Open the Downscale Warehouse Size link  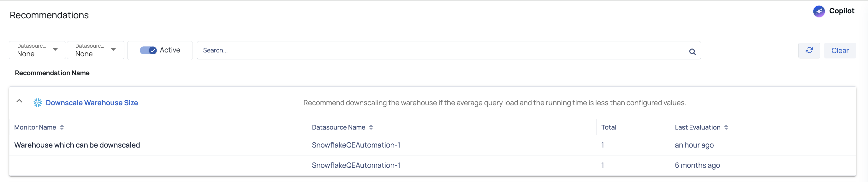(92, 102)
